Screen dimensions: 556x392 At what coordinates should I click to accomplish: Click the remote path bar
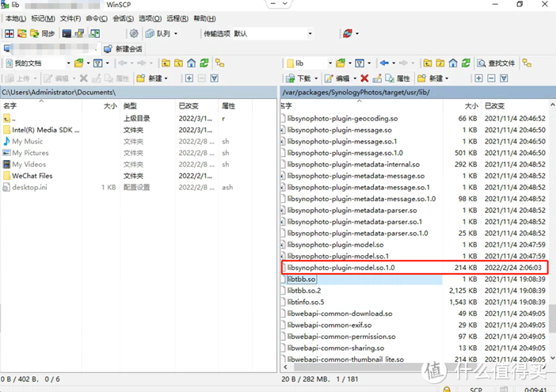(x=417, y=93)
